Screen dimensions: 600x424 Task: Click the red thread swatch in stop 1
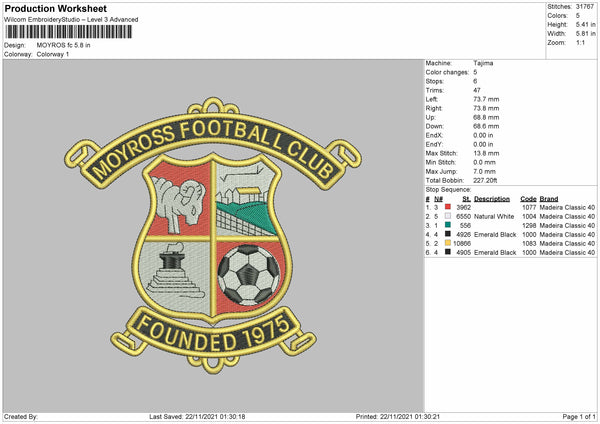[x=448, y=207]
